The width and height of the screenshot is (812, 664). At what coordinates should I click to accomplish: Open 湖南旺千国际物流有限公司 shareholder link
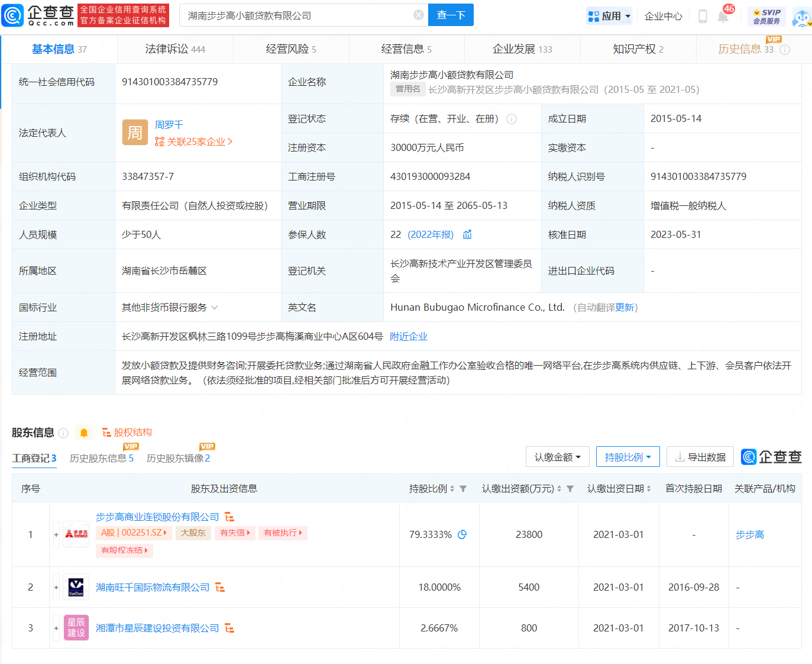click(x=153, y=588)
